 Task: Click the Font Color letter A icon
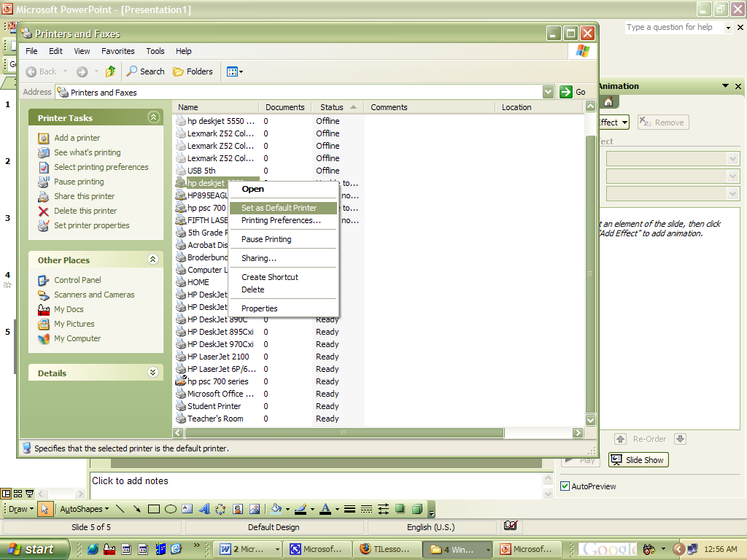(325, 509)
